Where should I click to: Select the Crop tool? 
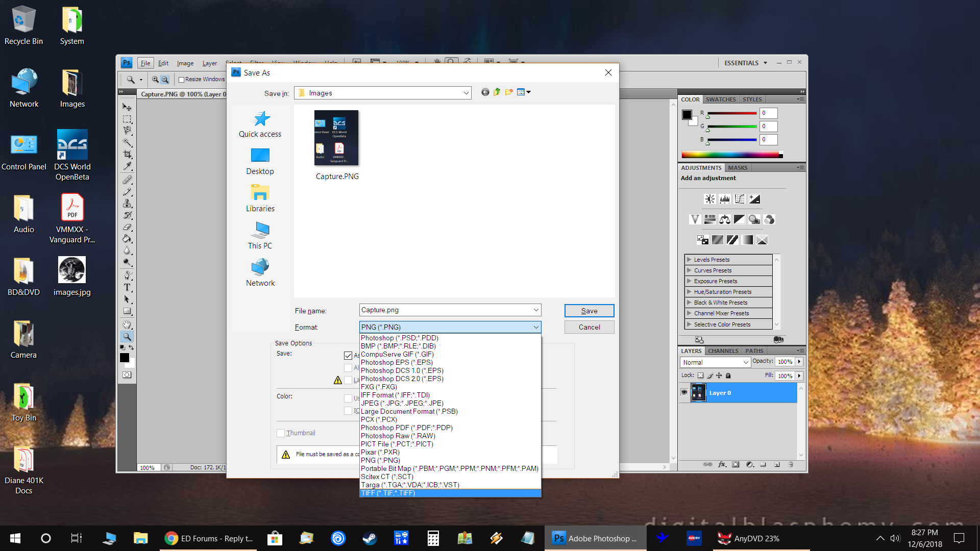pos(127,154)
